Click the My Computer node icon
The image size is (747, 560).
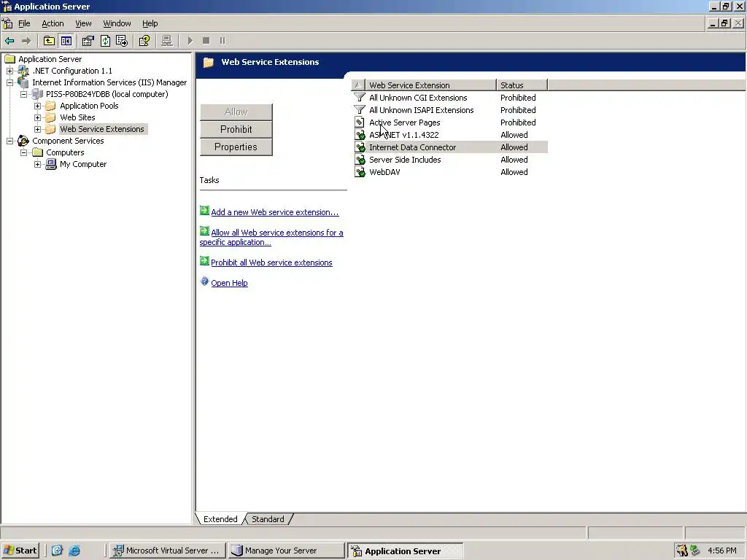click(x=51, y=164)
